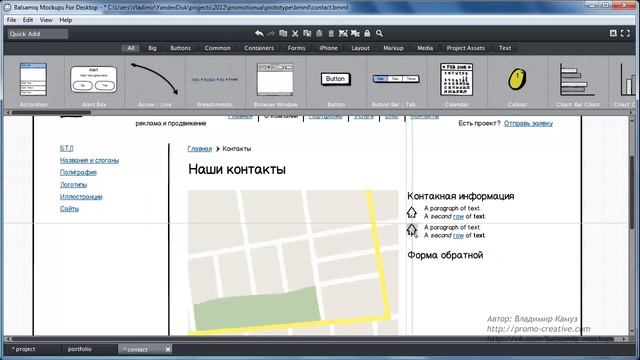Click second house icon under cursor
The width and height of the screenshot is (640, 360).
tap(411, 229)
